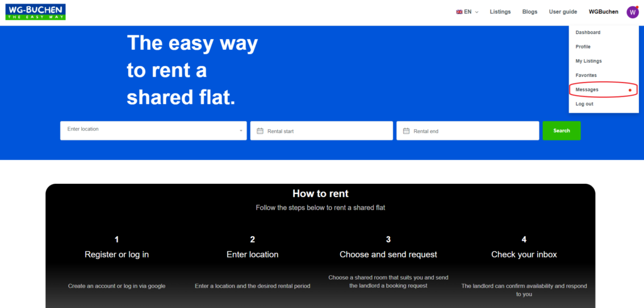
Task: Click the Enter location dropdown arrow
Action: pyautogui.click(x=241, y=131)
